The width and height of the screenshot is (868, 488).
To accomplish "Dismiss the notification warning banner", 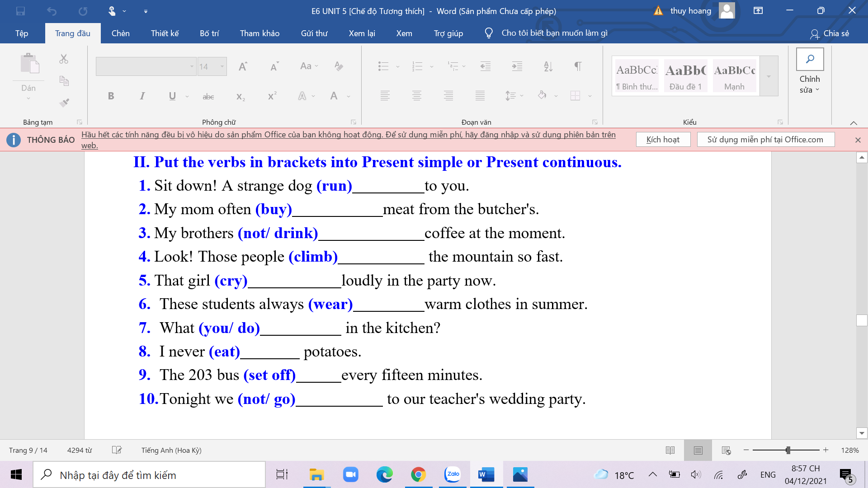I will click(857, 140).
